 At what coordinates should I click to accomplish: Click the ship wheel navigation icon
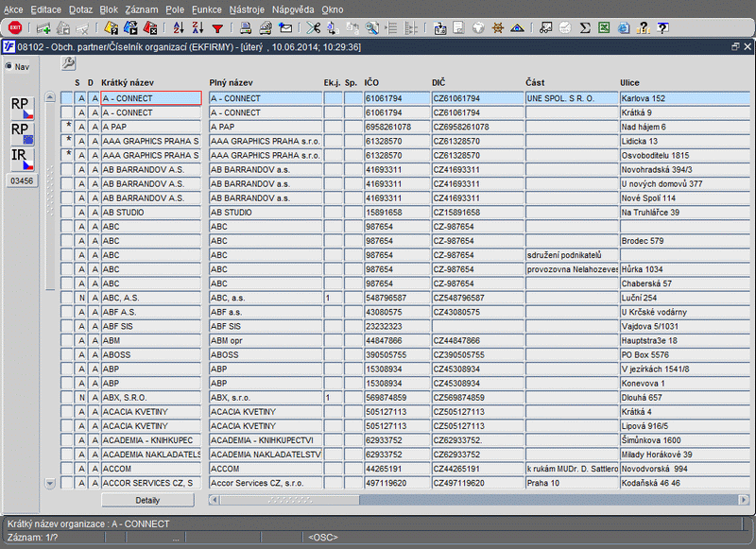(498, 28)
